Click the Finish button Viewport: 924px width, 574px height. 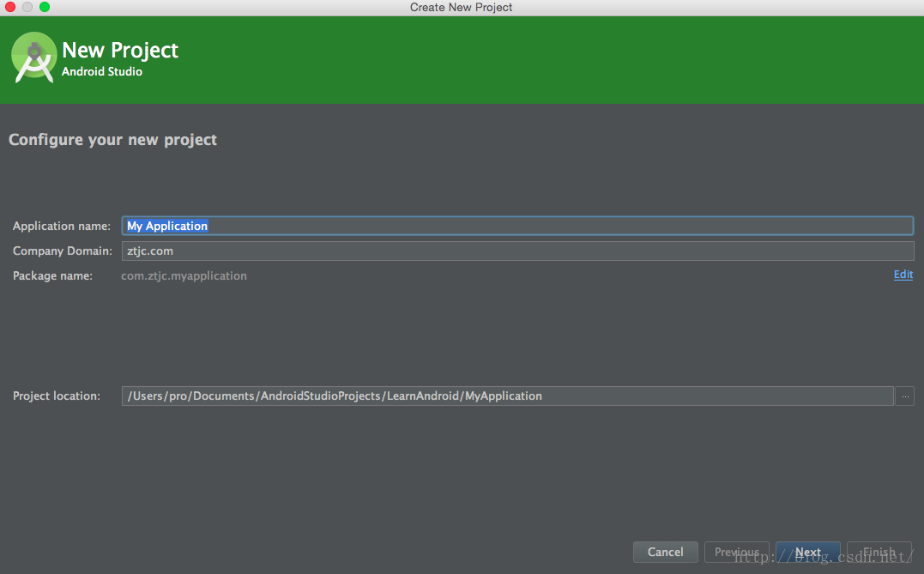tap(879, 552)
